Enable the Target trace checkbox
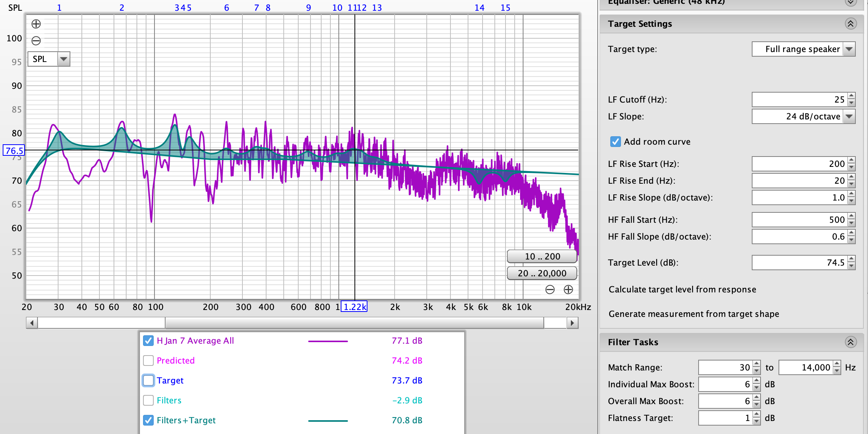This screenshot has height=434, width=868. pyautogui.click(x=148, y=380)
